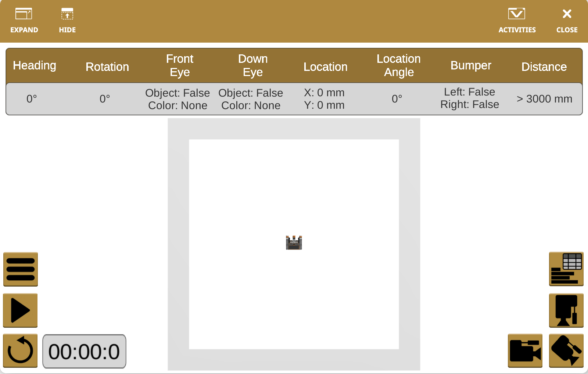The width and height of the screenshot is (588, 374).
Task: Click the robot in the playground
Action: (x=294, y=243)
